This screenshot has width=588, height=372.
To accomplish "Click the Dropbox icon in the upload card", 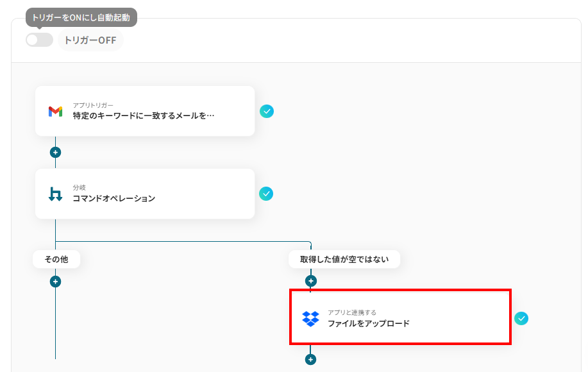I will pos(310,319).
